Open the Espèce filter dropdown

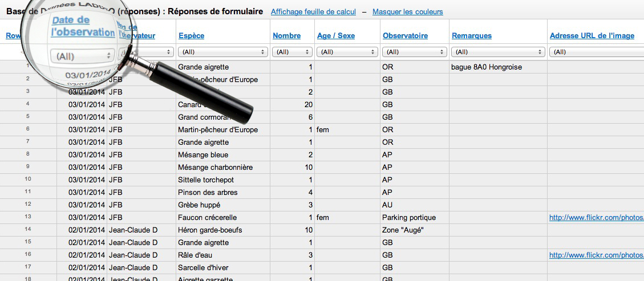(223, 52)
